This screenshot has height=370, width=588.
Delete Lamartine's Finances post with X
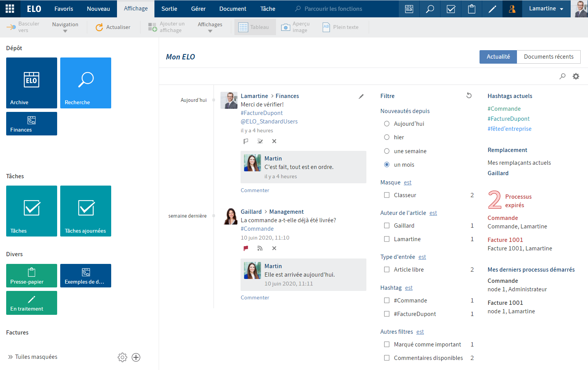coord(274,141)
